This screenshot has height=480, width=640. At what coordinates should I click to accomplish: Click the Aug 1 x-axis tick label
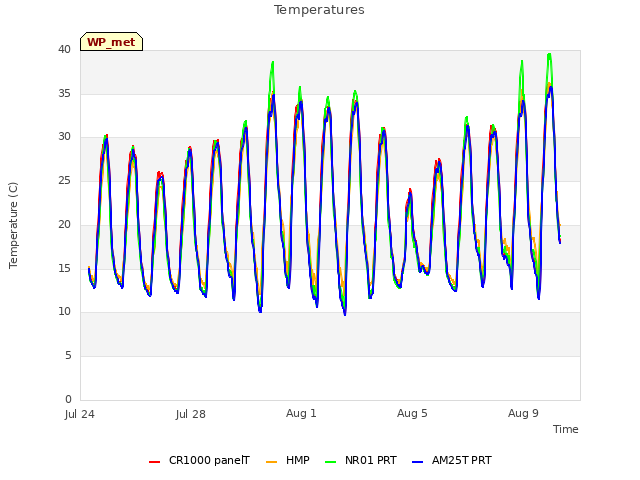(301, 413)
